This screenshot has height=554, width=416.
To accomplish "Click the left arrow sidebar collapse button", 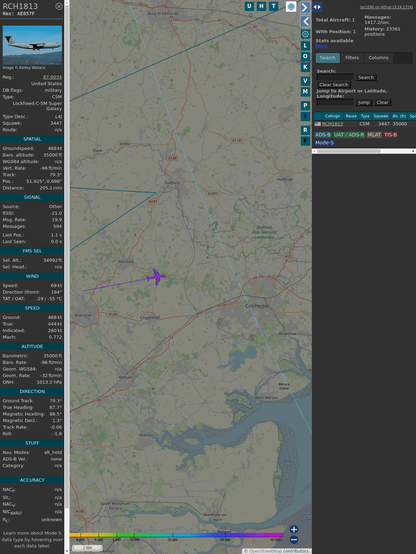I will tap(305, 22).
